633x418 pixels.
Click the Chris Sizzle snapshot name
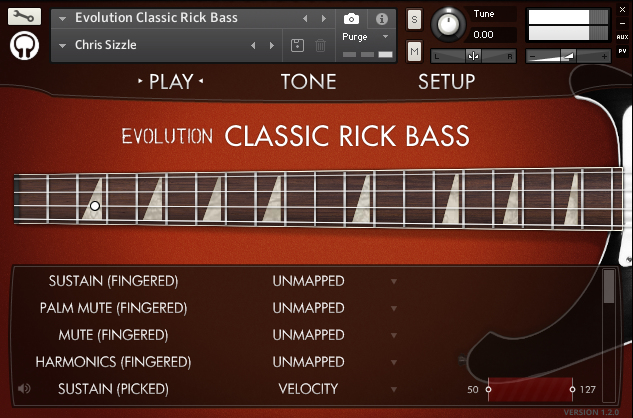click(106, 45)
